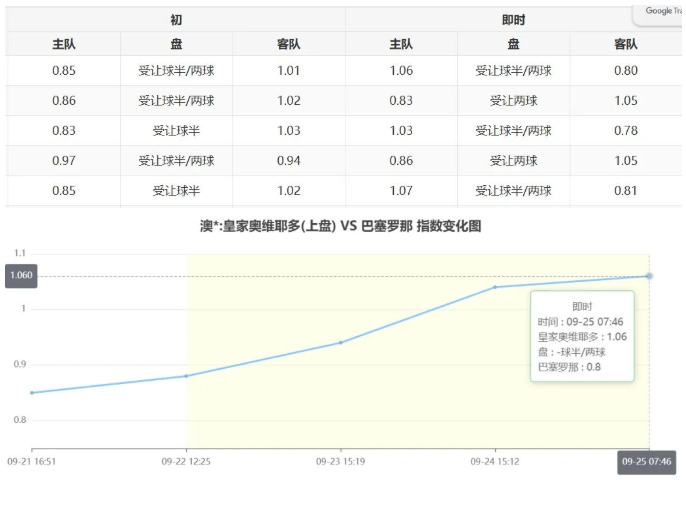686x506 pixels.
Task: Click the chart data point at 09-21 16:51
Action: pos(32,393)
